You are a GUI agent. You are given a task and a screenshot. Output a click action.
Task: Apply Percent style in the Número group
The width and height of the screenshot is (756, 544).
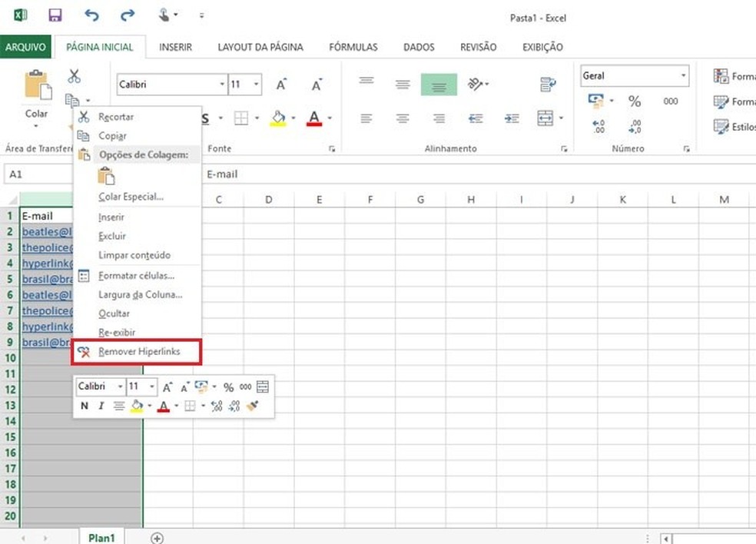(634, 100)
